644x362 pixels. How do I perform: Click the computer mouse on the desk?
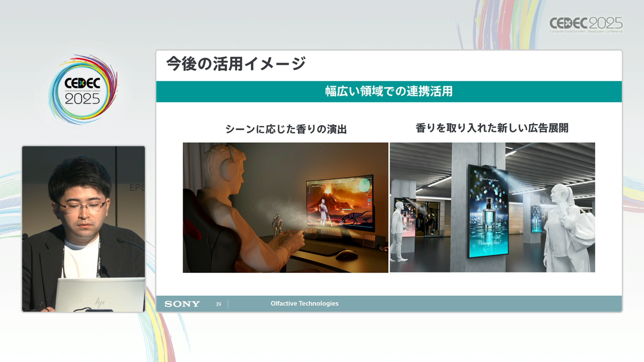[x=346, y=255]
